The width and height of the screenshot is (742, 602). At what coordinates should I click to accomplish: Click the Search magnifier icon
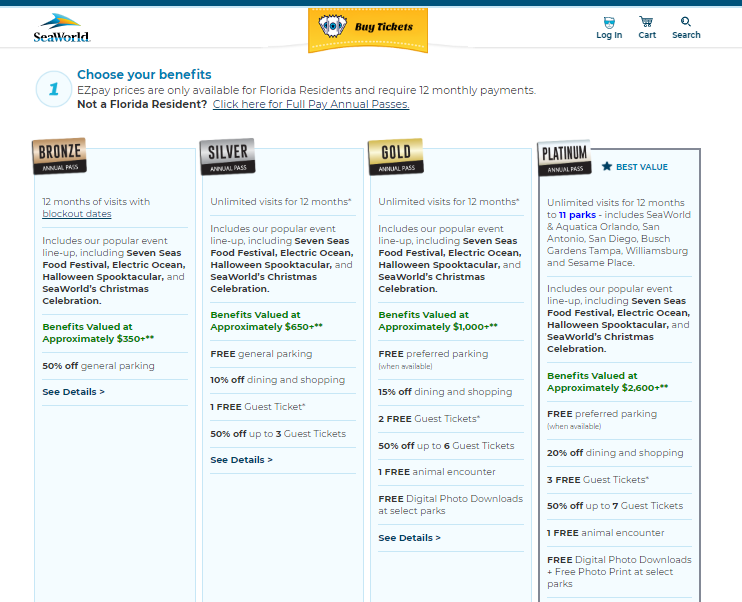coord(686,22)
